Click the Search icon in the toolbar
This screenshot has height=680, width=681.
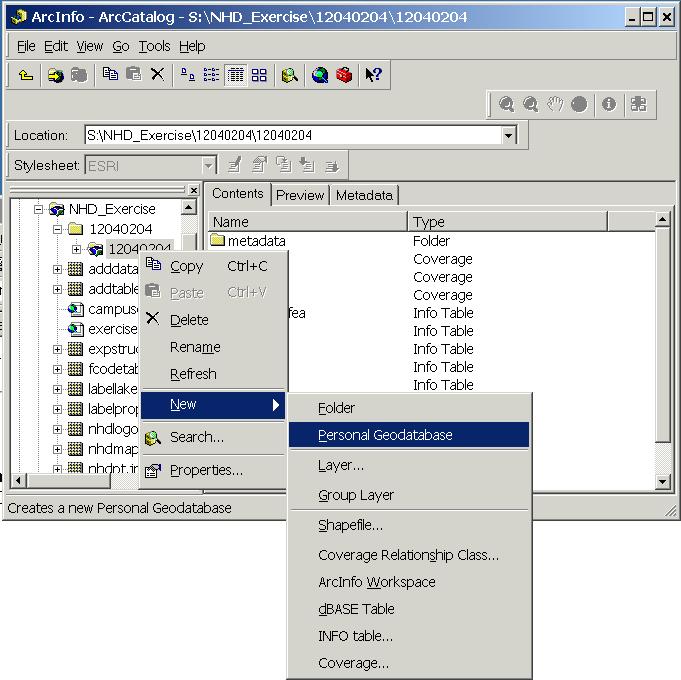coord(290,75)
